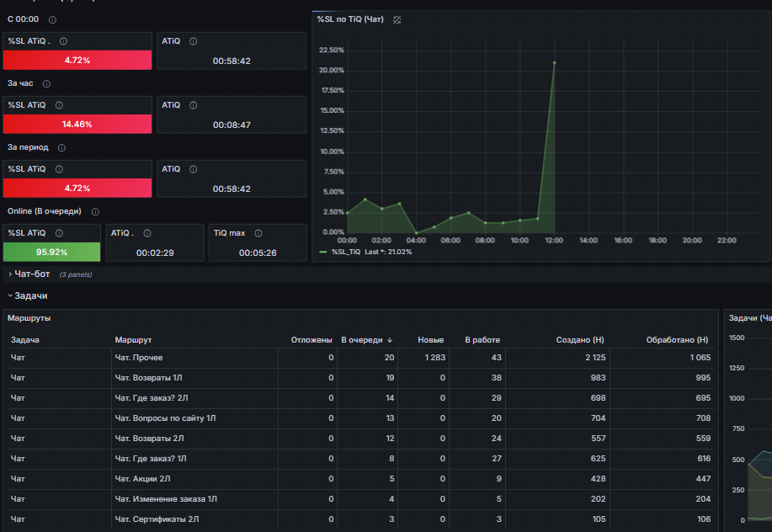Sort table by 'Маршрут' column header
772x532 pixels.
[x=133, y=340]
